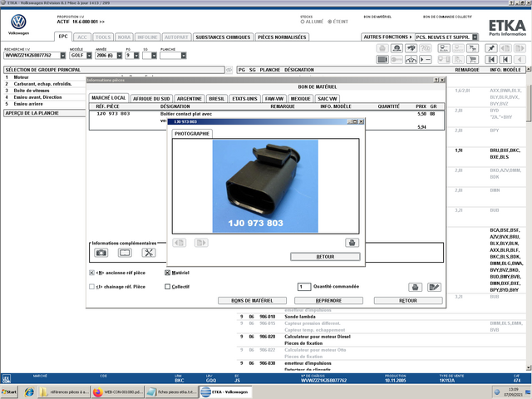
Task: Jump to first item with leftmost bar-arrow icon
Action: pos(491,60)
